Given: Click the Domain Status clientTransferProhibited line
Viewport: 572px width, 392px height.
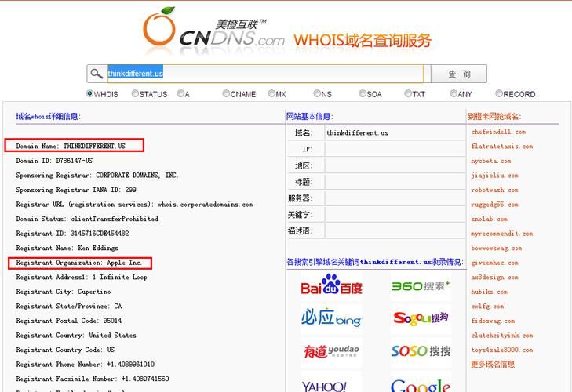Looking at the screenshot, I should point(87,220).
